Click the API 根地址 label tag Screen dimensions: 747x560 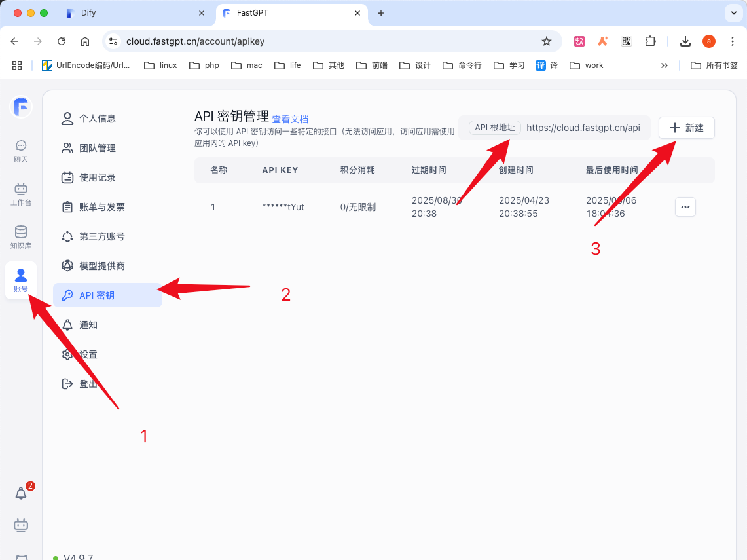495,128
